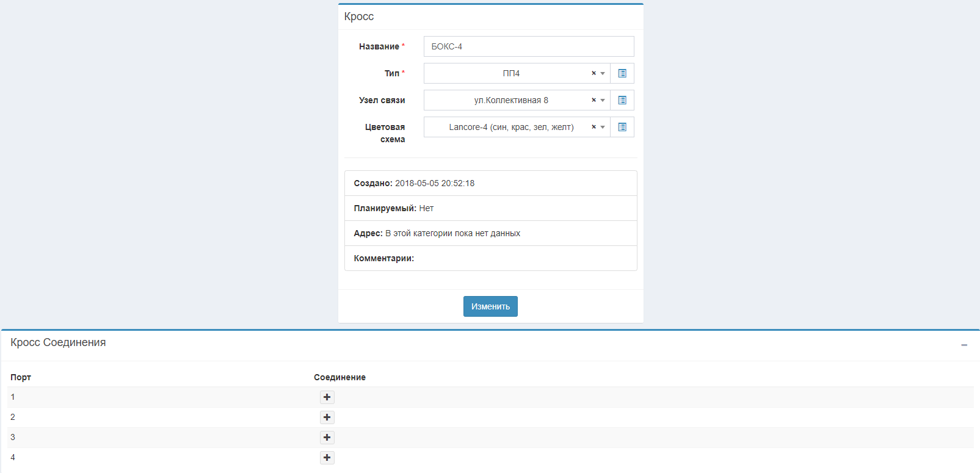980x473 pixels.
Task: Clear the selected Тип value ПП4
Action: point(593,73)
